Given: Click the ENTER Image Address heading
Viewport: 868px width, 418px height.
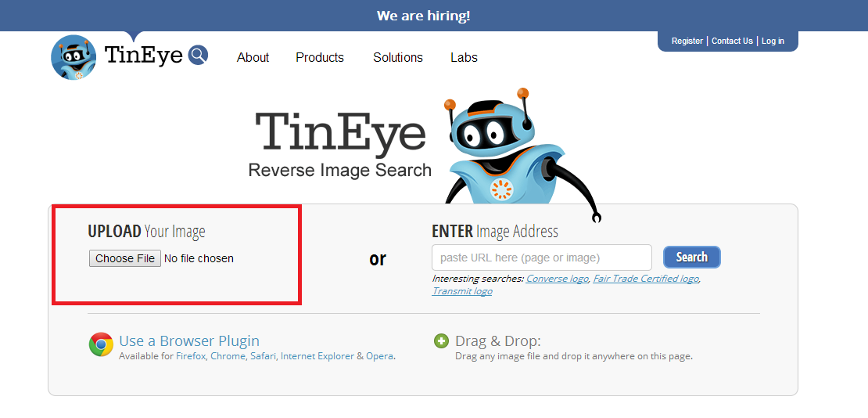Looking at the screenshot, I should click(495, 231).
